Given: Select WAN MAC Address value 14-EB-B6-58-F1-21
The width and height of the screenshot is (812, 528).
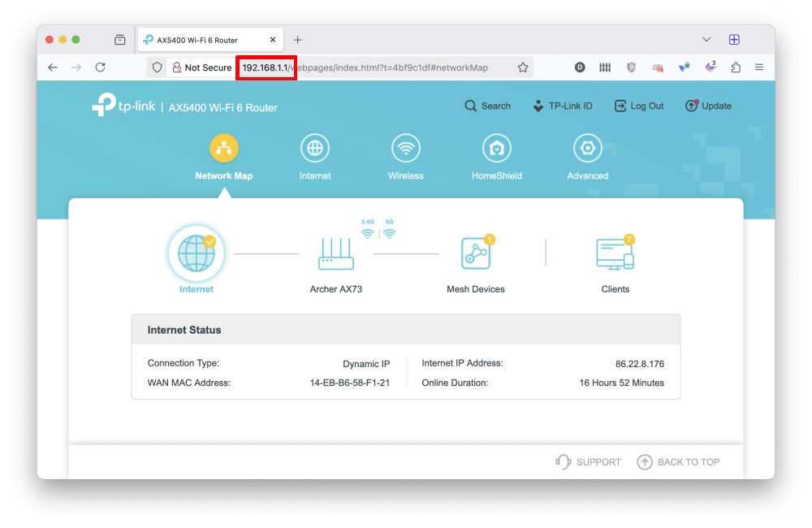Looking at the screenshot, I should [x=349, y=383].
